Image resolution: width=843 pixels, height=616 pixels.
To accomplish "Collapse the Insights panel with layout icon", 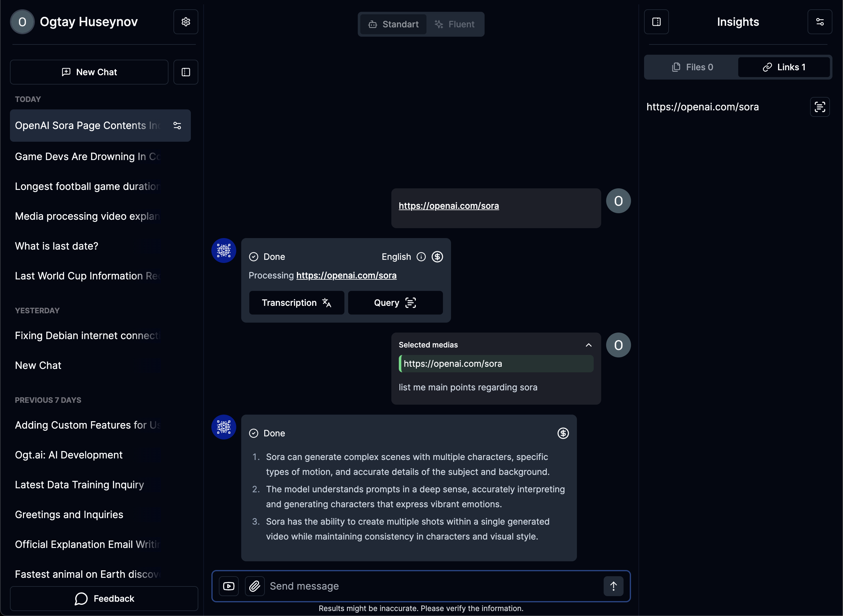I will coord(656,22).
